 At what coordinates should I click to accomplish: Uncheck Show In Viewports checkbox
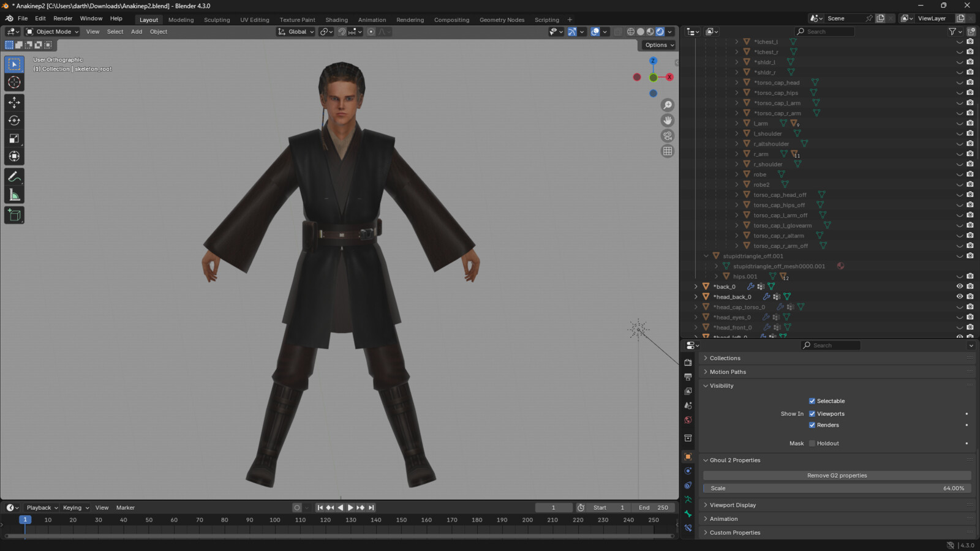(x=812, y=414)
